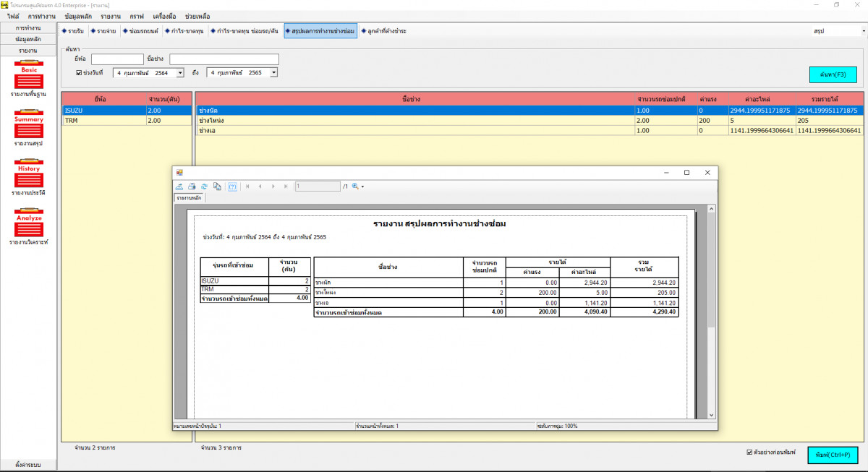The image size is (868, 472).
Task: Click the ชื่อช่าง mechanic name input field
Action: (224, 59)
